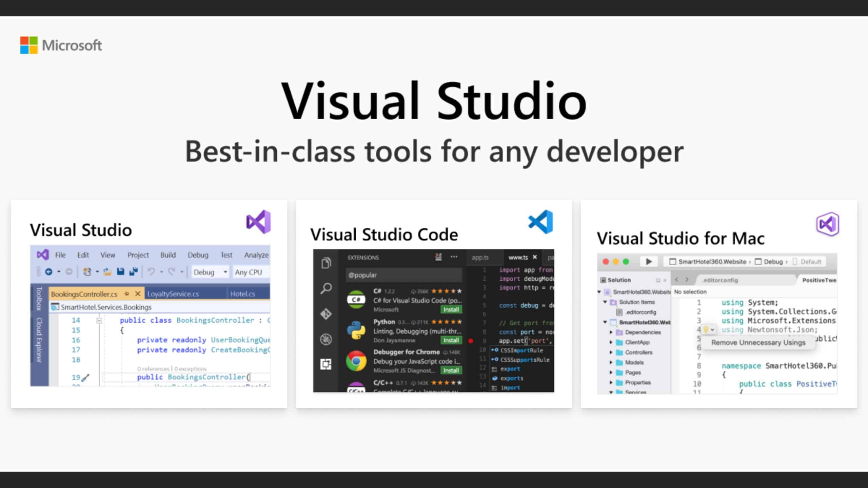The image size is (868, 488).
Task: Open the Debug configuration dropdown in Visual Studio
Action: coord(210,272)
